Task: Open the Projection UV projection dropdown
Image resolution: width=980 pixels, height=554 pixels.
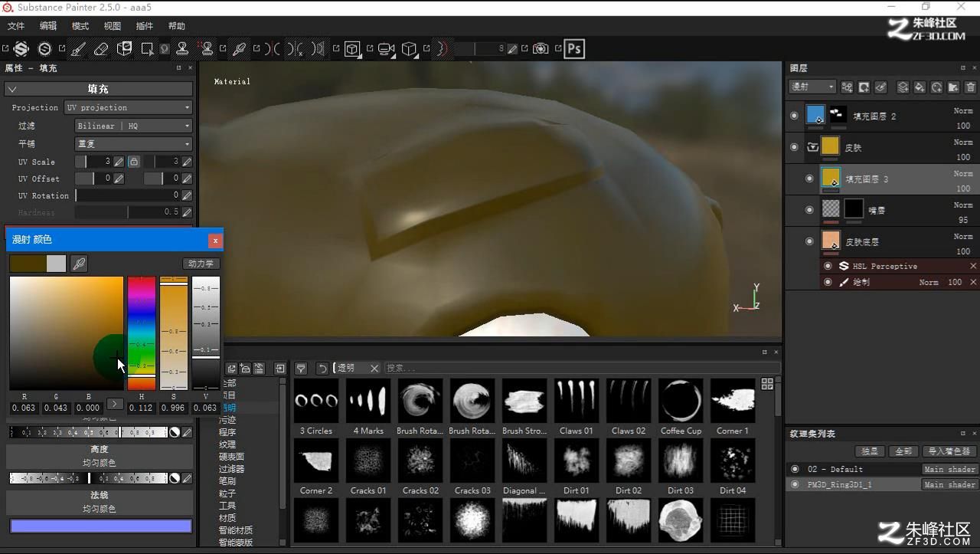Action: [128, 107]
